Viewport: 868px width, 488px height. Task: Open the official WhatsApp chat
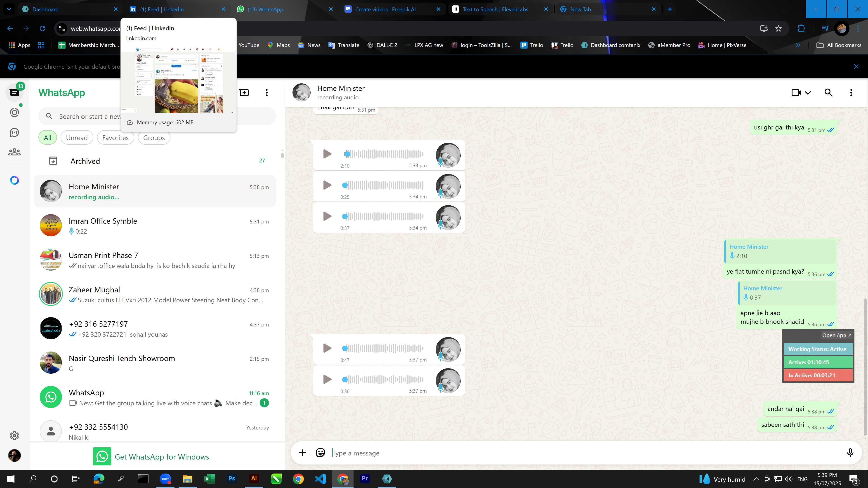tap(155, 397)
